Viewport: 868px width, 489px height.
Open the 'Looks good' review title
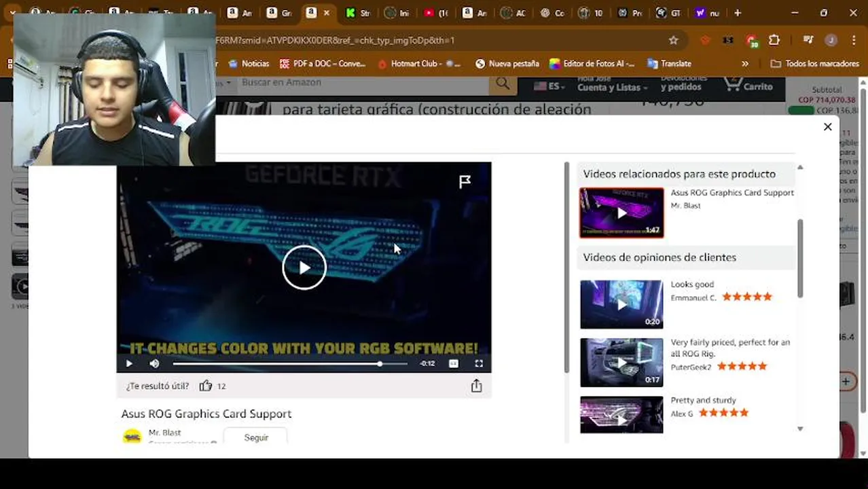[692, 285]
